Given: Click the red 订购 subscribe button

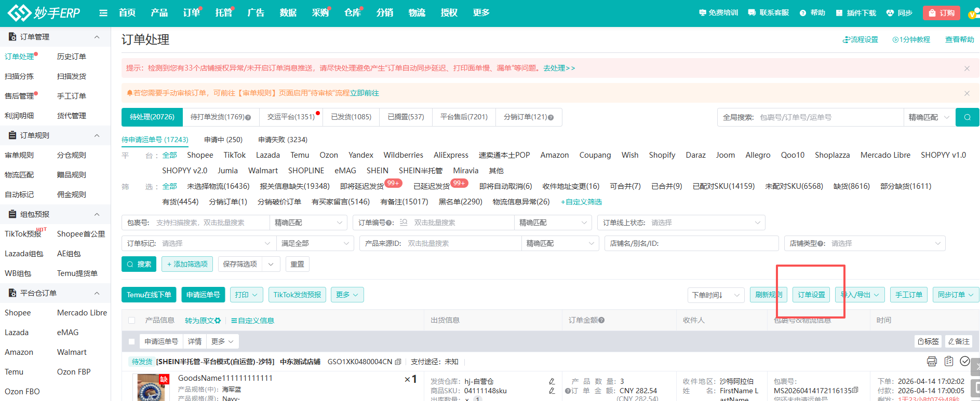Looking at the screenshot, I should click(941, 13).
